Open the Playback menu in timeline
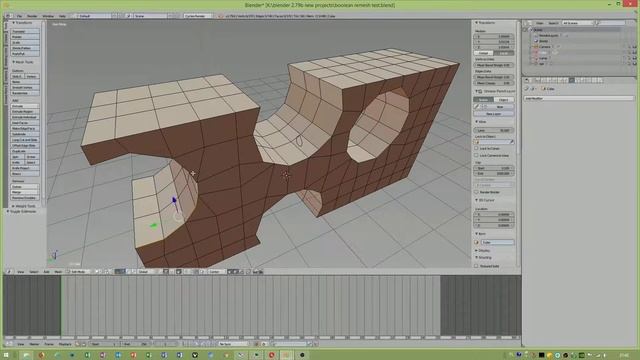The image size is (640, 360). point(65,344)
